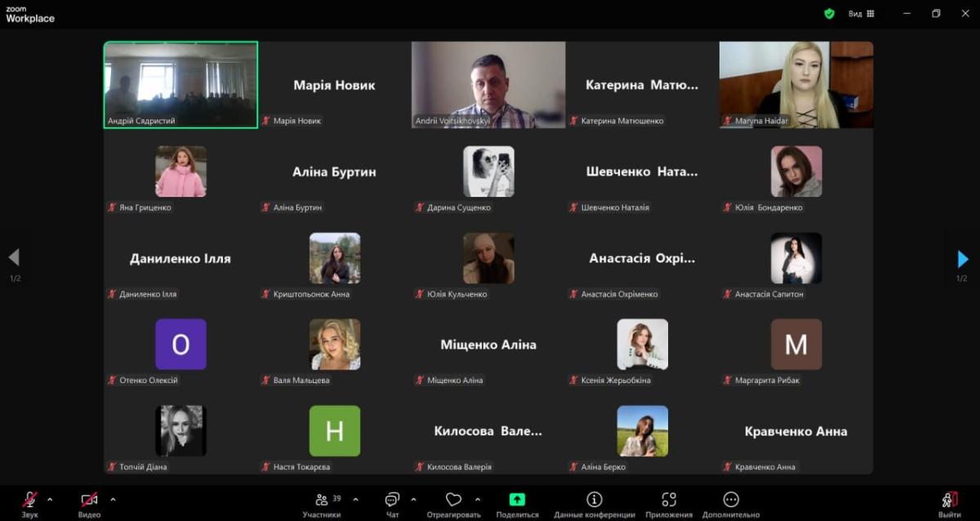Click muted mic icon beside Отенко Олексій label

coord(112,381)
